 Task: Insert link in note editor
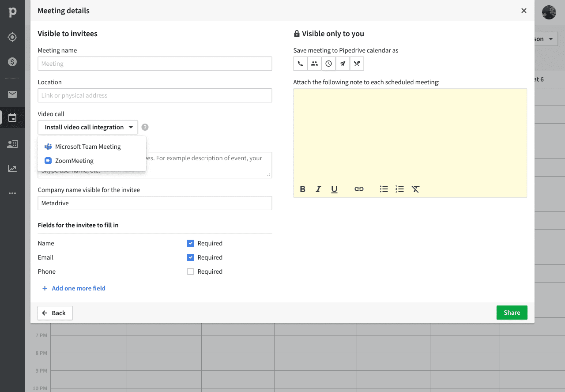359,189
